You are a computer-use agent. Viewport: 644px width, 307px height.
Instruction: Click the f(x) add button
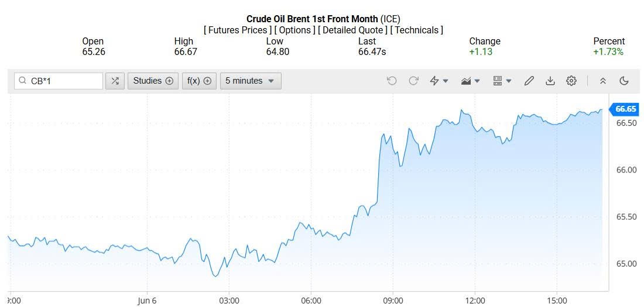tap(199, 81)
